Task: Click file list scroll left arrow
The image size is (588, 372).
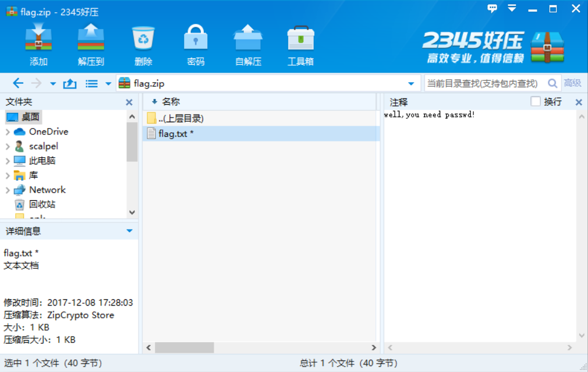Action: coord(149,348)
